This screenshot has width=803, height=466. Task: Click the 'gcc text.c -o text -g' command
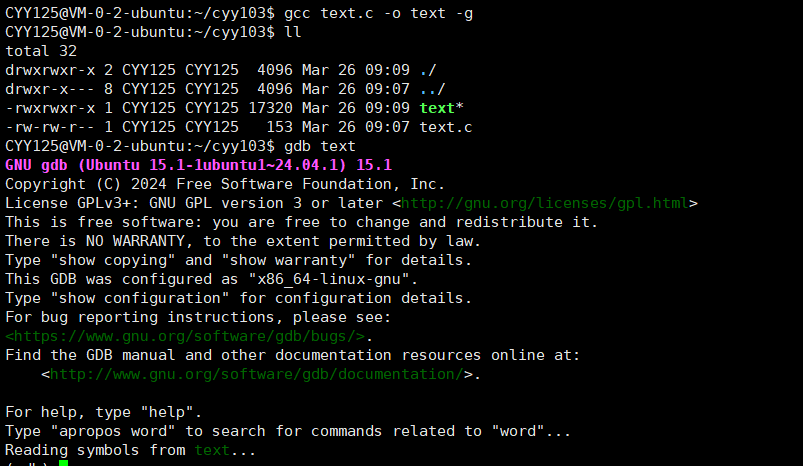[x=378, y=13]
